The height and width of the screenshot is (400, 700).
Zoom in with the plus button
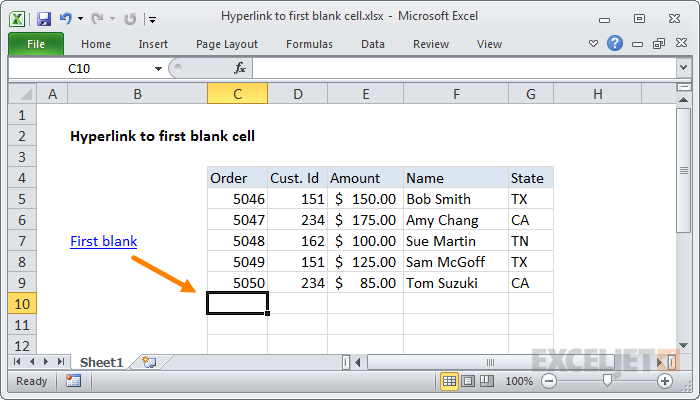tap(665, 381)
